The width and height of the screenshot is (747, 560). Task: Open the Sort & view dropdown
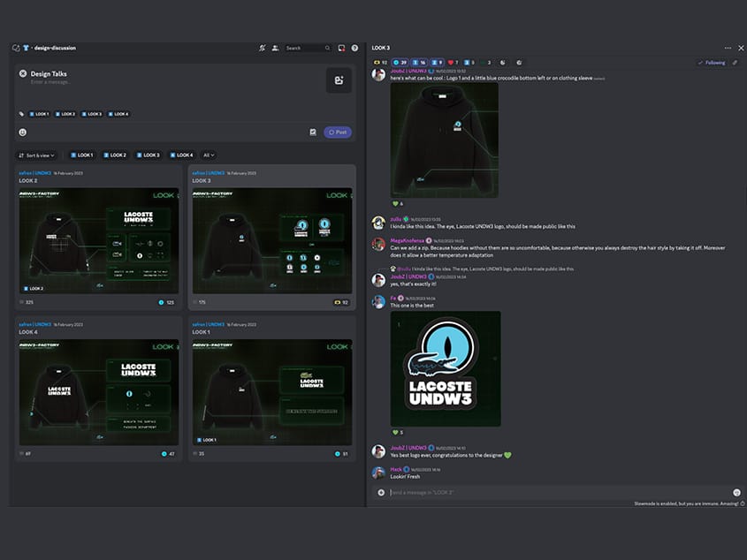(x=36, y=155)
